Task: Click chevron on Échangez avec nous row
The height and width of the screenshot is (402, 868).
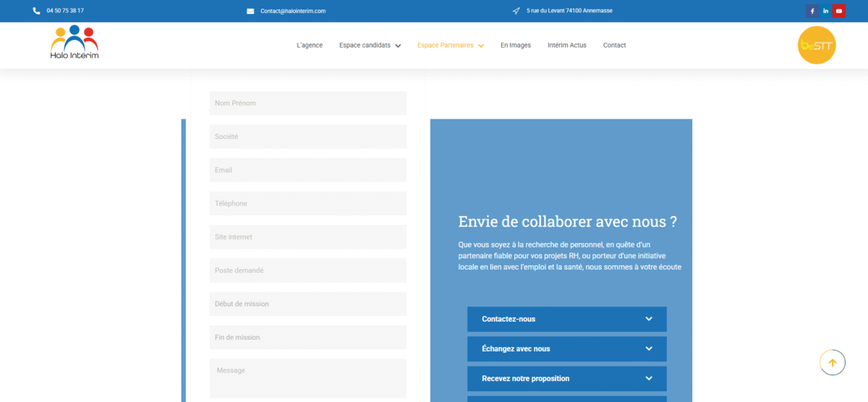Action: pos(649,348)
